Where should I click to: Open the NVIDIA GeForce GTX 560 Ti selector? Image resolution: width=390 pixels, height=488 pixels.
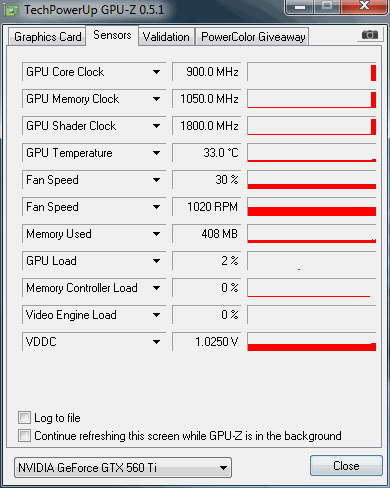tap(123, 468)
